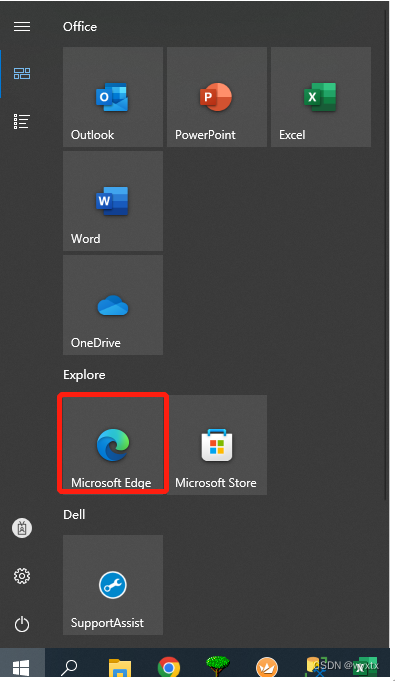Select the Office group header
This screenshot has height=681, width=395.
tap(80, 27)
